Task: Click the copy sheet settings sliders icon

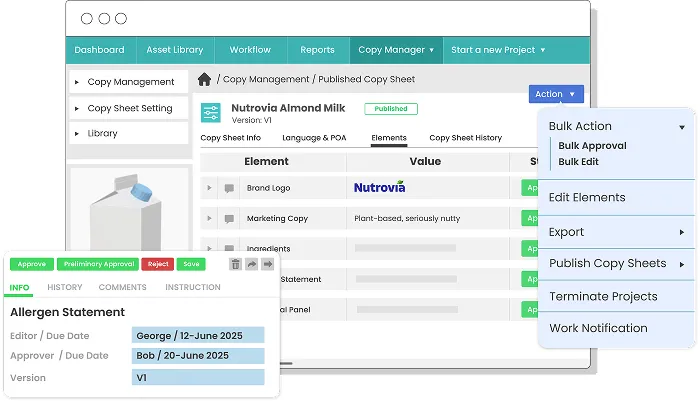Action: 211,113
